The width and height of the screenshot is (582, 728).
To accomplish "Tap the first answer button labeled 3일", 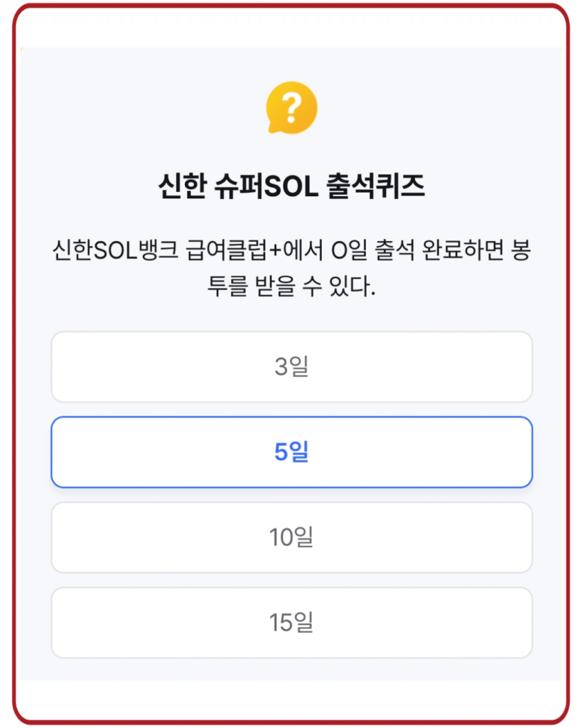I will tap(291, 367).
